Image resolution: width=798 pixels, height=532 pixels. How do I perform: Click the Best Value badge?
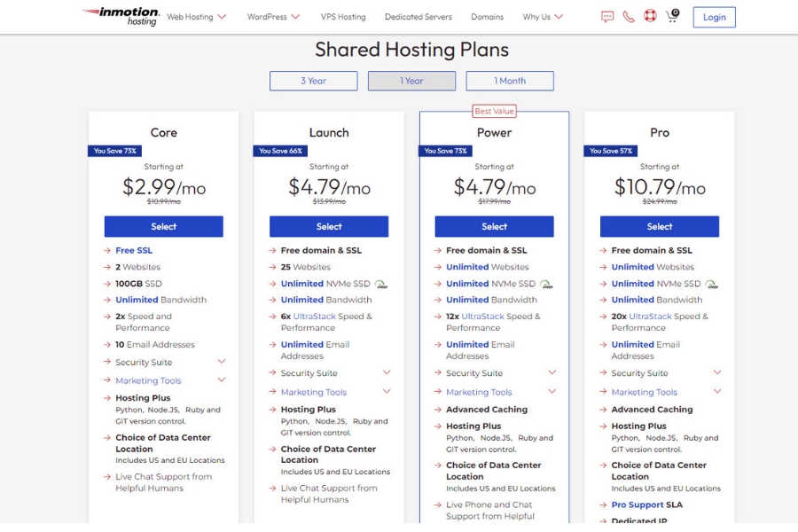tap(494, 111)
